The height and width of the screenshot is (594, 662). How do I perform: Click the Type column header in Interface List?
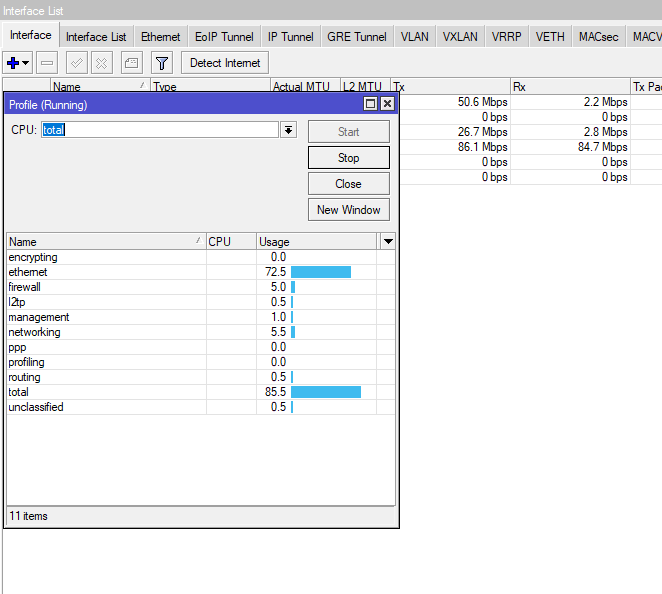(210, 86)
